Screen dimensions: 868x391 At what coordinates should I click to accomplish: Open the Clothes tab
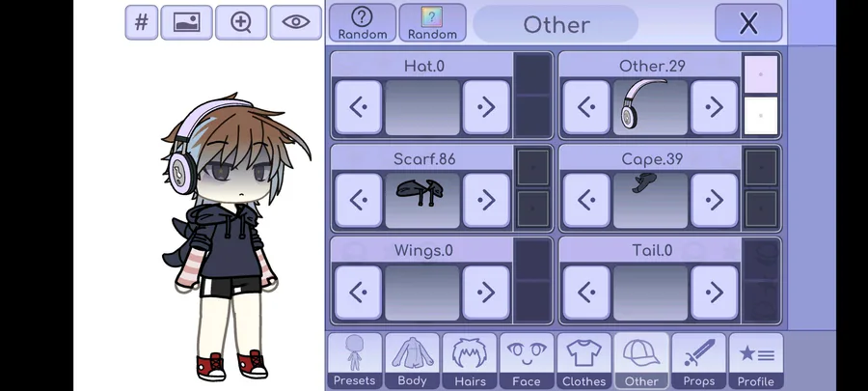(x=584, y=360)
